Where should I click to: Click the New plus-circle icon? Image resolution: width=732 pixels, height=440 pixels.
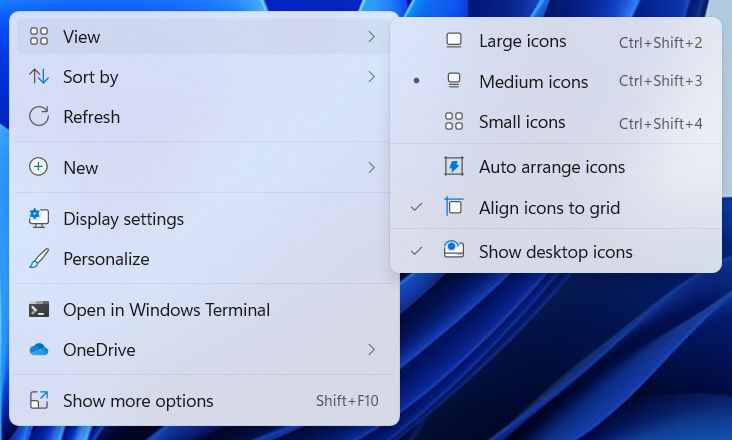(38, 167)
